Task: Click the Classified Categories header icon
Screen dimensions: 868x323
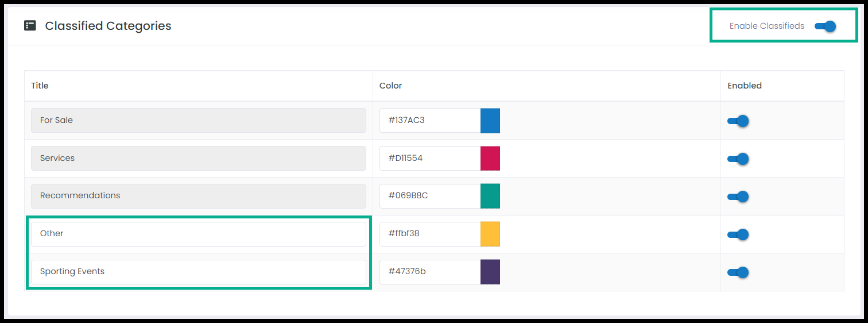Action: [x=30, y=26]
